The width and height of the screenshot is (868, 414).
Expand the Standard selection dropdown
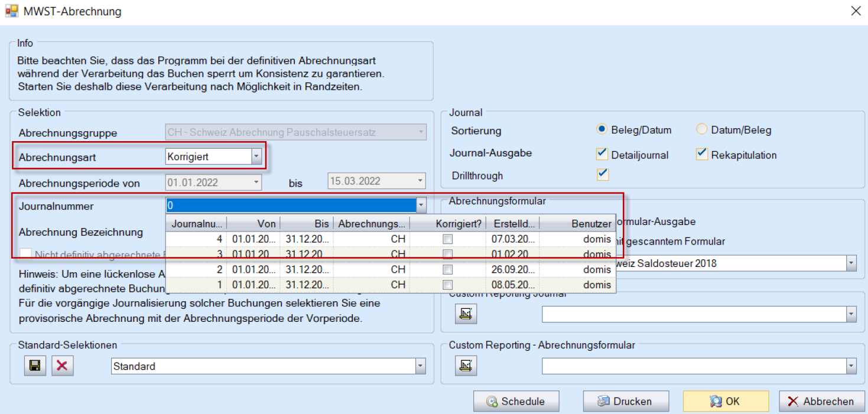(x=420, y=366)
